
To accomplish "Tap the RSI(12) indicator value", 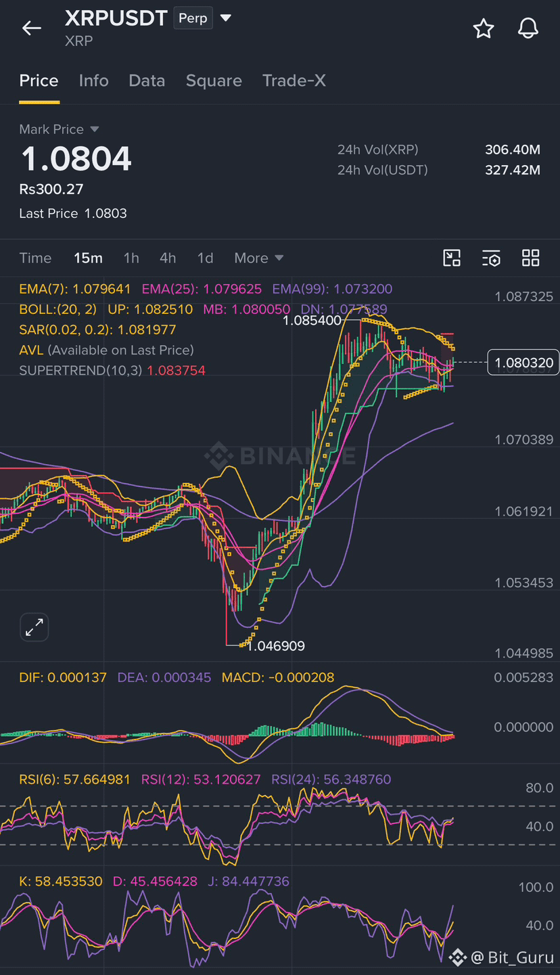I will (x=201, y=779).
